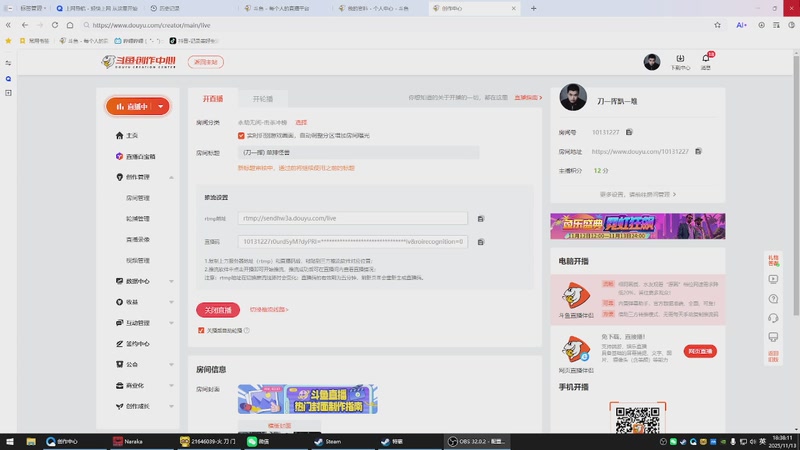
Task: Open 签约中心 in the left sidebar
Action: tap(132, 343)
